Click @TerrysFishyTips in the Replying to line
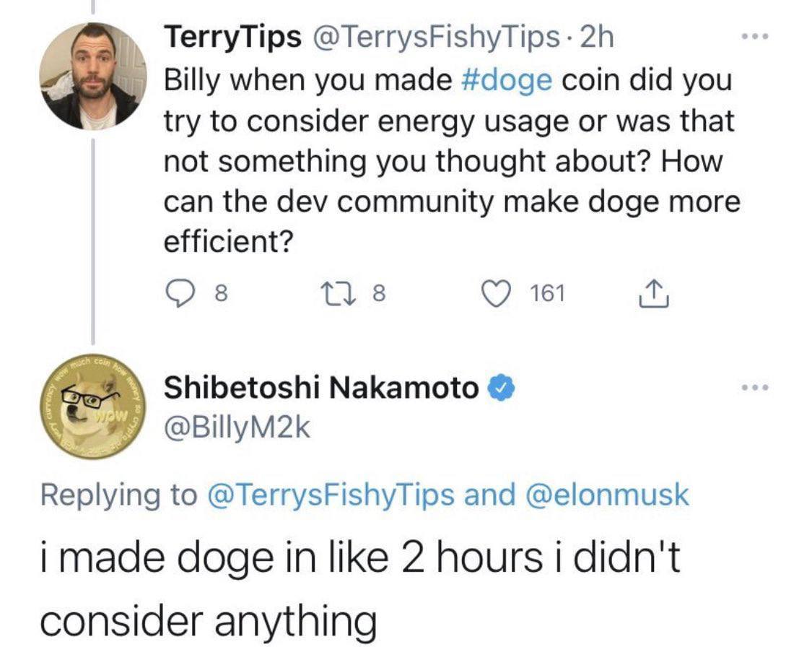 332,495
